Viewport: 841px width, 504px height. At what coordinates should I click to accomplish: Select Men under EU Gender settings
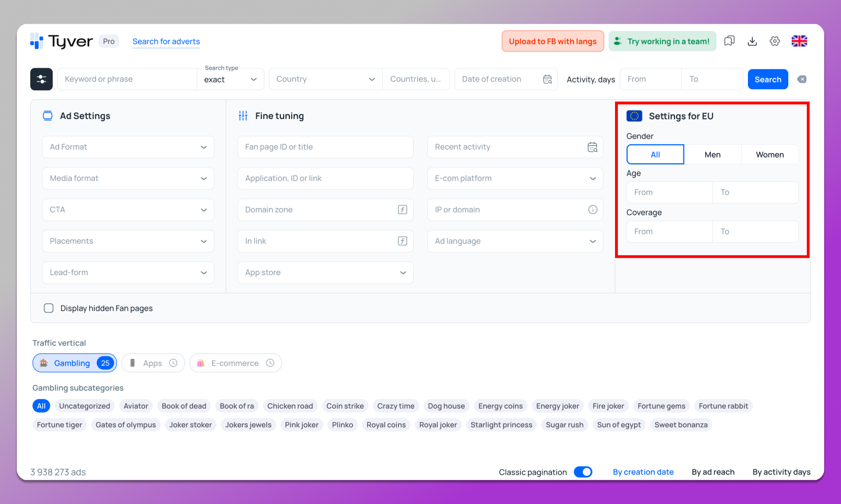click(x=713, y=154)
